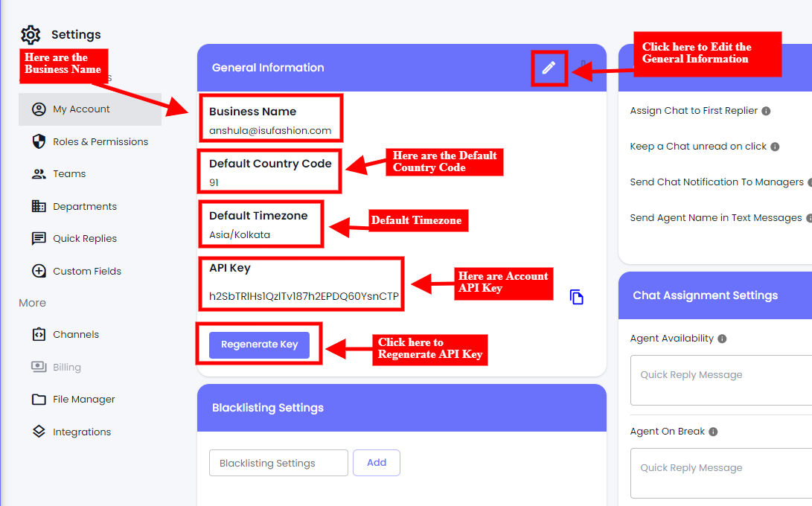This screenshot has width=812, height=506.
Task: Click info icon next to Agent On Break
Action: pyautogui.click(x=713, y=432)
